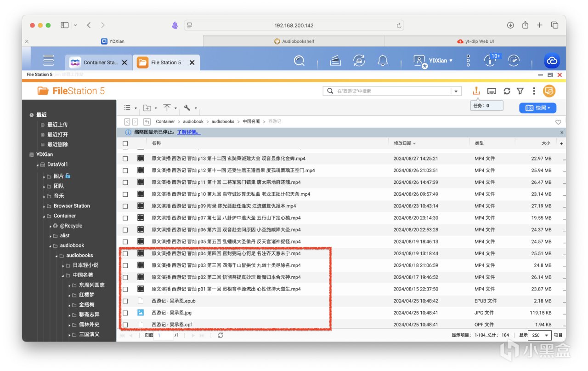Collapse the DataVol1 tree node
The height and width of the screenshot is (371, 588).
click(x=37, y=165)
